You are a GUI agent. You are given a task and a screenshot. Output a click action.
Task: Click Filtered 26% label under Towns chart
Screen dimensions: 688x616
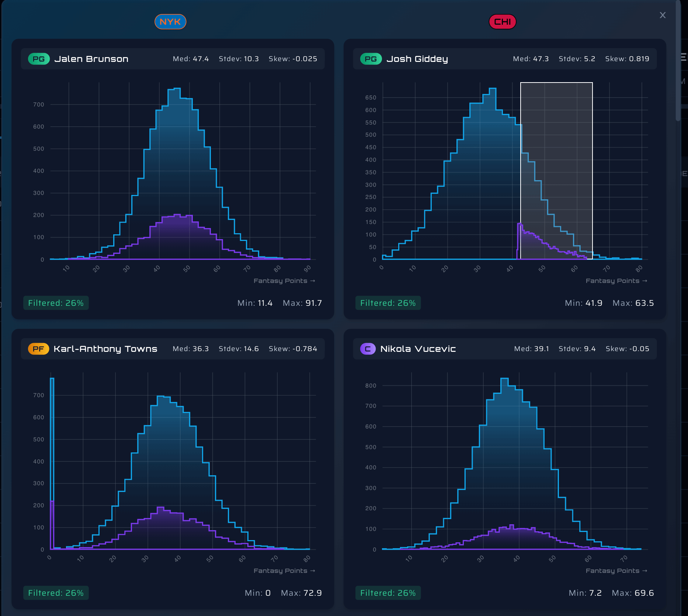click(56, 593)
